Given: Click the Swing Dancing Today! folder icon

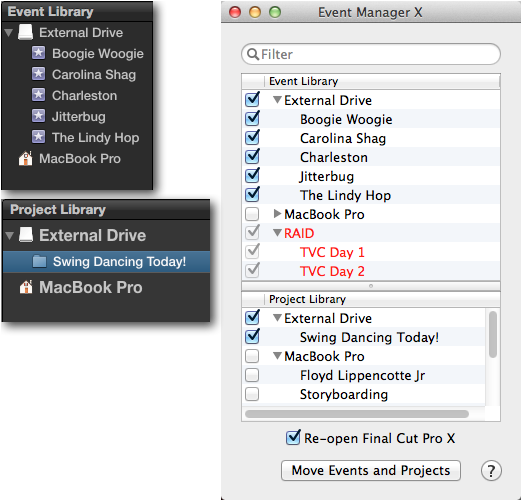Looking at the screenshot, I should [39, 261].
